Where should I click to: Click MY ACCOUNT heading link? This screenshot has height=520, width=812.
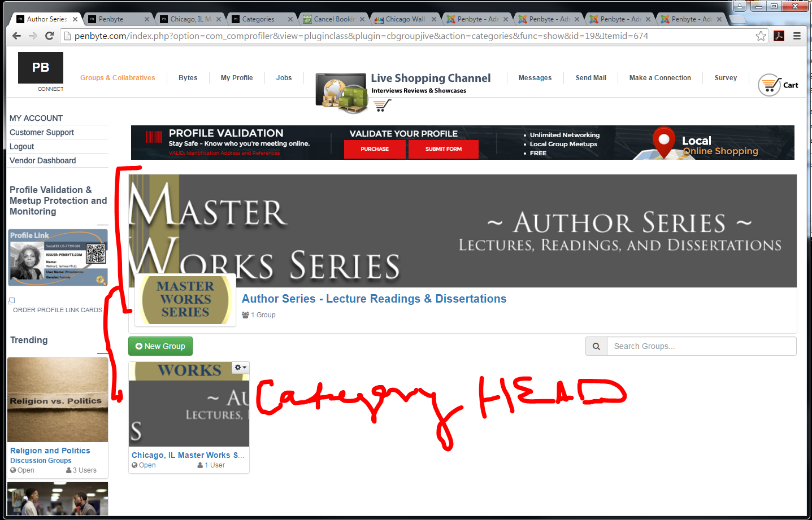click(x=36, y=118)
